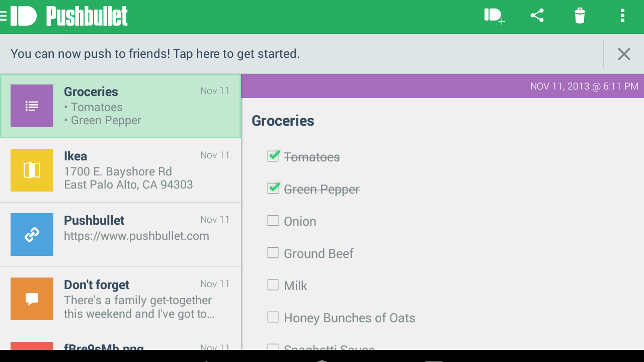Uncheck the Green Pepper checkbox
644x362 pixels.
(x=273, y=189)
